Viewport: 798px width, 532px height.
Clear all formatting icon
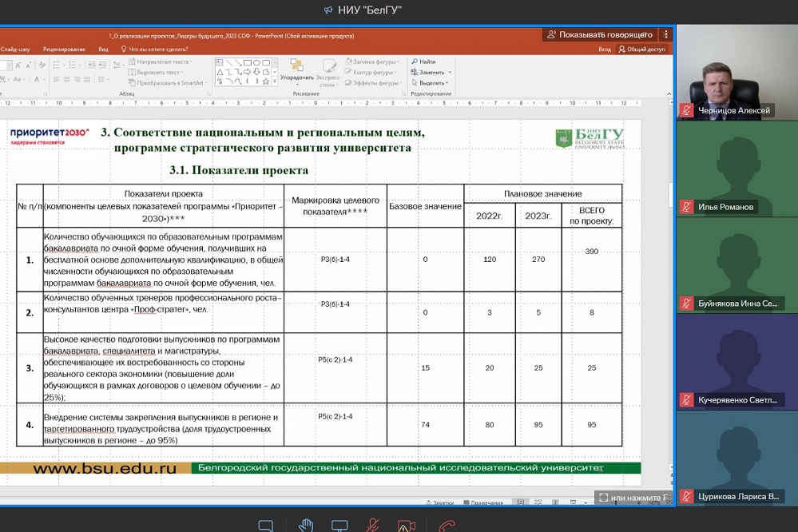[x=42, y=66]
